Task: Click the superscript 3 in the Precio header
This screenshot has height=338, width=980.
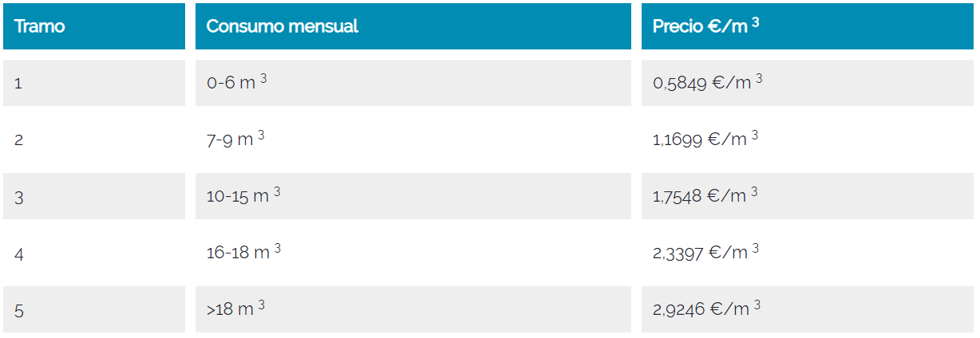Action: coord(755,22)
